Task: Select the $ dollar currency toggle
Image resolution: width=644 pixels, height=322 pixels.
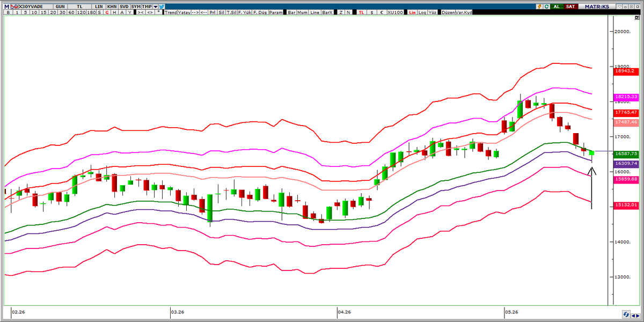Action: pos(372,12)
